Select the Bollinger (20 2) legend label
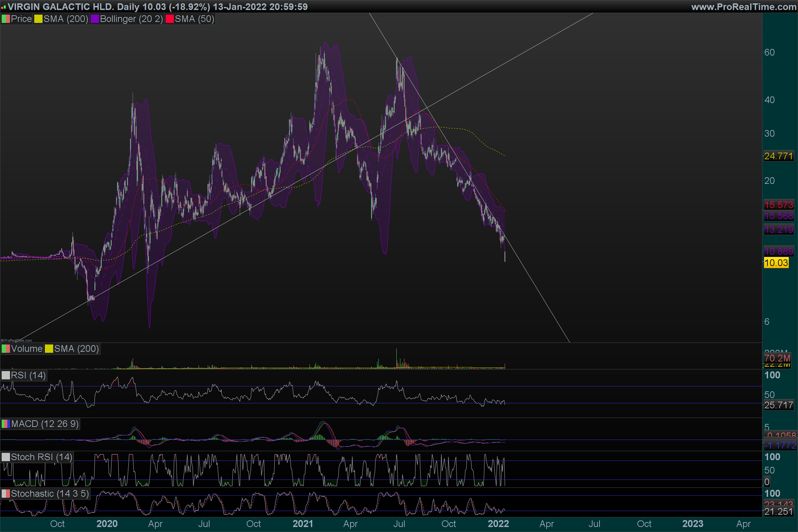 click(x=131, y=19)
